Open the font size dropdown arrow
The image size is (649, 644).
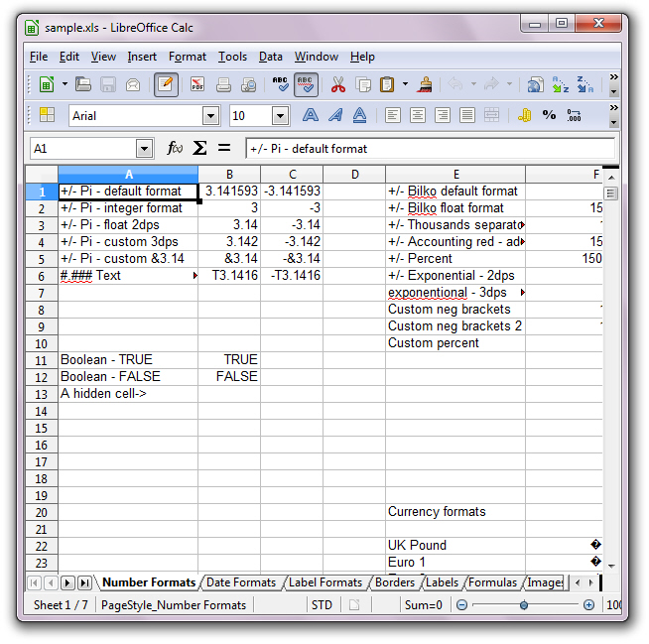pos(280,116)
